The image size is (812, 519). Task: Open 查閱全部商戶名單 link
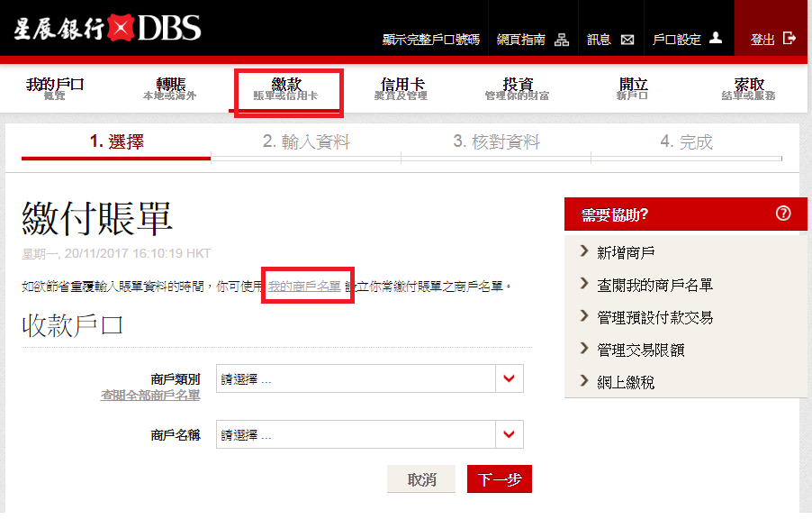coord(150,396)
